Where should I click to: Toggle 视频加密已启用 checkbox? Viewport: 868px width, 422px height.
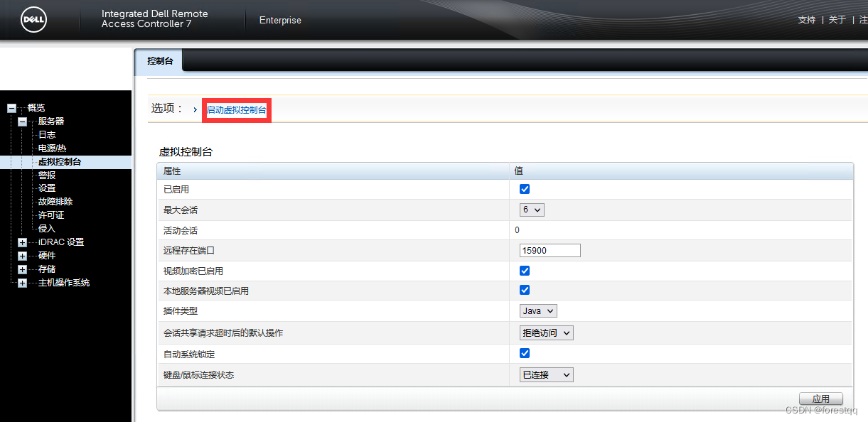[x=525, y=271]
